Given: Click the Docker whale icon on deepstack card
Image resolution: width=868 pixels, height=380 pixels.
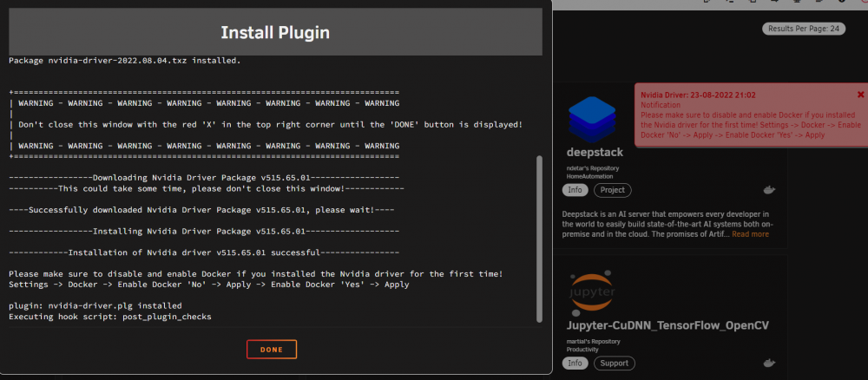Looking at the screenshot, I should click(x=769, y=190).
